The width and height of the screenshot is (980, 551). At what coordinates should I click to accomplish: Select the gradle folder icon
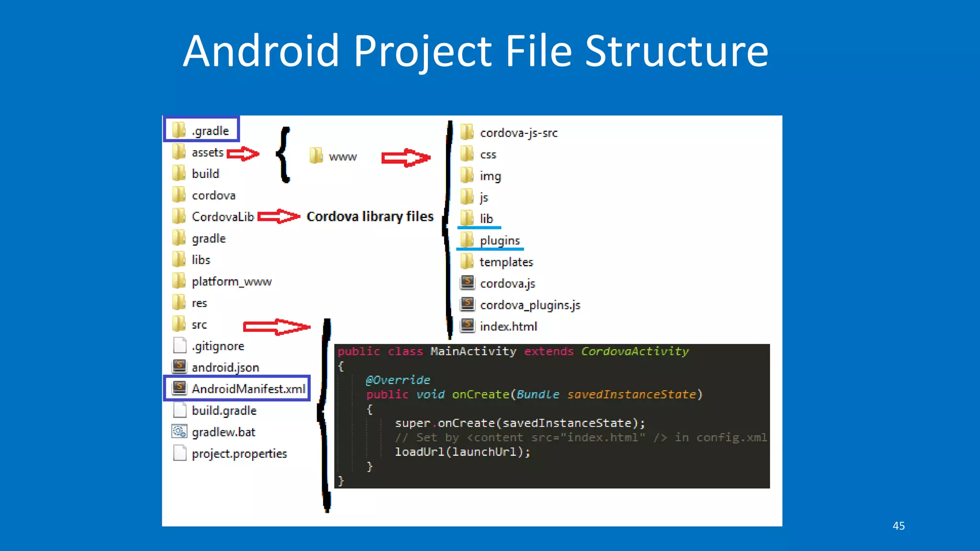click(179, 238)
